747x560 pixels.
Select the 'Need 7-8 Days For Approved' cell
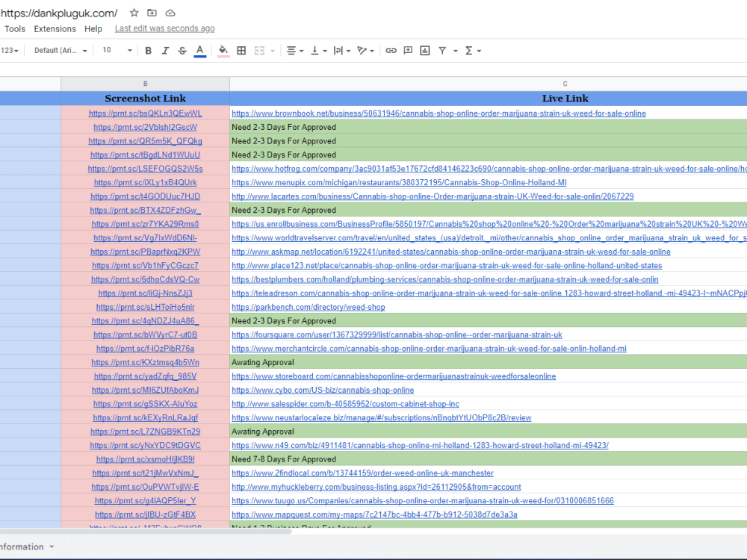pyautogui.click(x=489, y=459)
